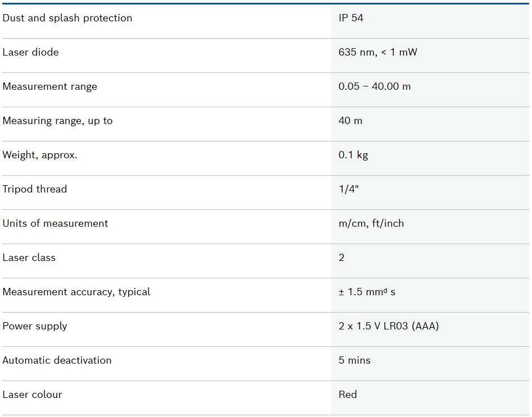532x417 pixels.
Task: Select the "Red" laser colour value
Action: click(x=348, y=395)
